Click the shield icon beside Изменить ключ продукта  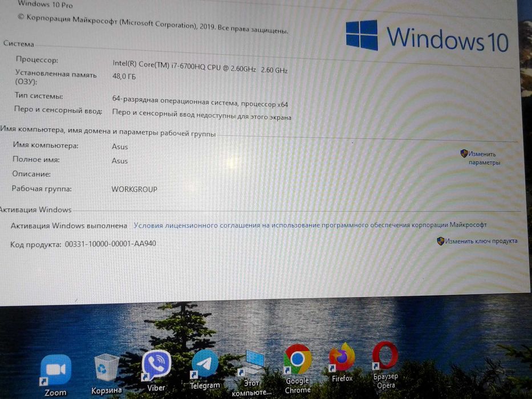[440, 241]
